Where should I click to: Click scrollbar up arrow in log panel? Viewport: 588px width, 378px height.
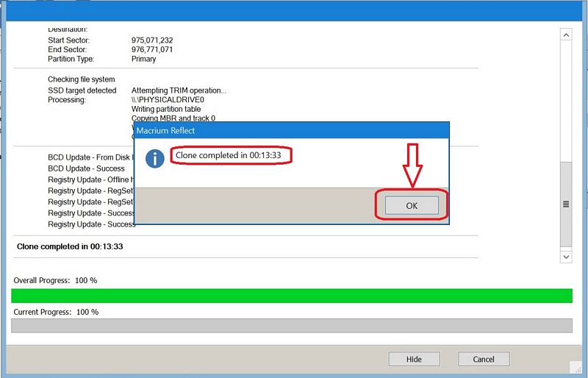(566, 35)
